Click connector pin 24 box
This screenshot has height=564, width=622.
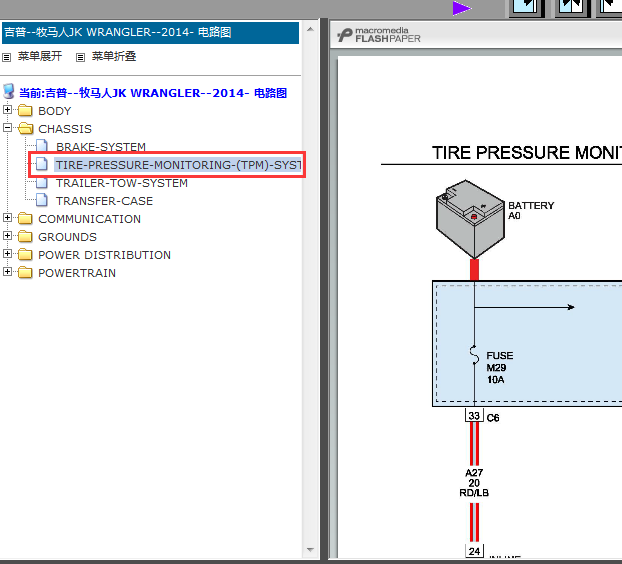point(474,551)
